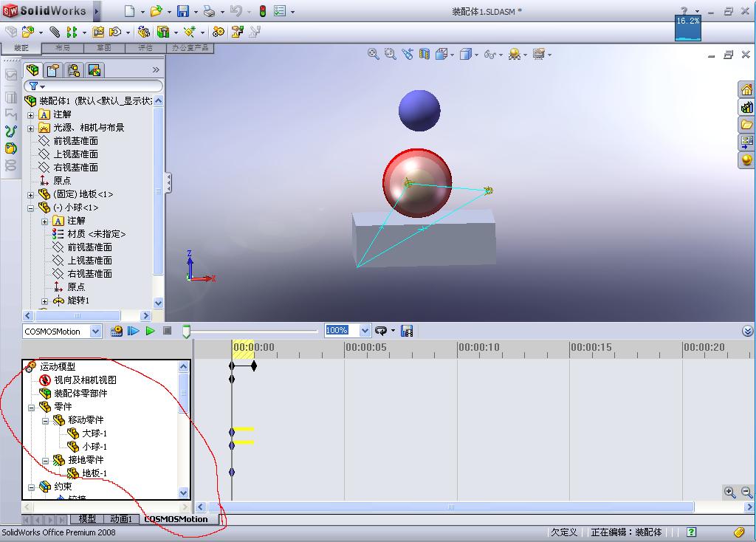Expand the panel tabs double chevron
This screenshot has height=542, width=756.
tap(156, 70)
